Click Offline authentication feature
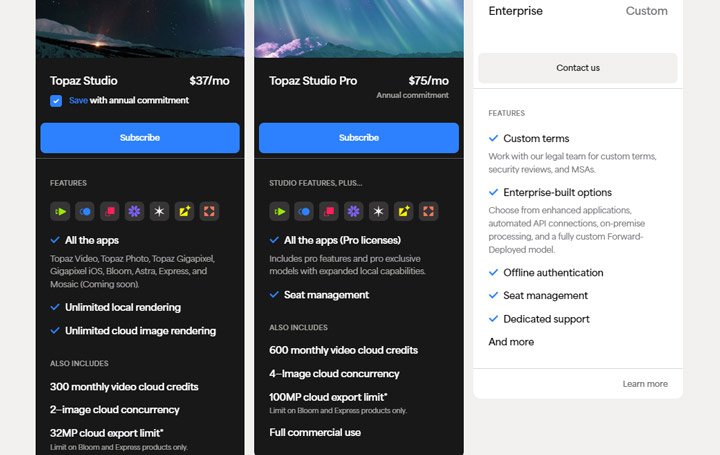 point(553,273)
